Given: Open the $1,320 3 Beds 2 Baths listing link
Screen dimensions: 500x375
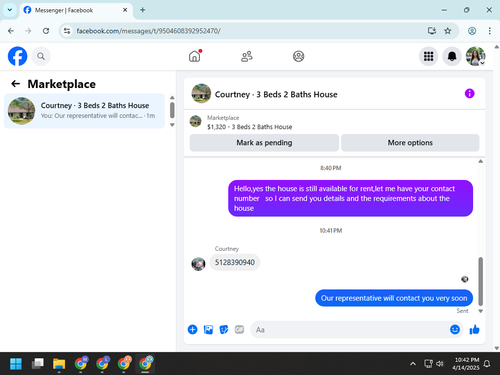Looking at the screenshot, I should tap(249, 127).
